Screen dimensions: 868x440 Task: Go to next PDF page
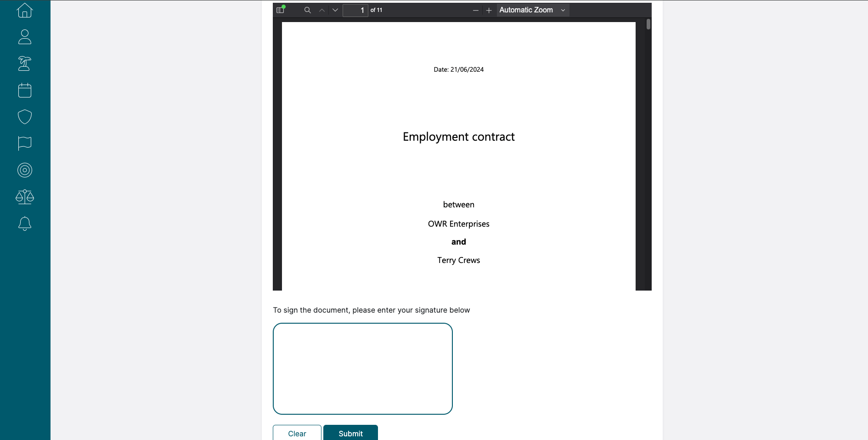click(x=335, y=10)
